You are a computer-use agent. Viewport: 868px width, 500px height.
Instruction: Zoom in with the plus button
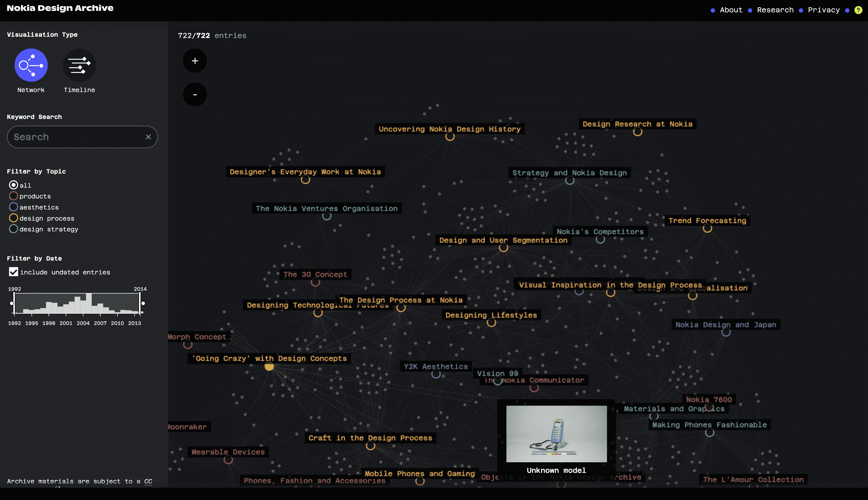[x=195, y=61]
